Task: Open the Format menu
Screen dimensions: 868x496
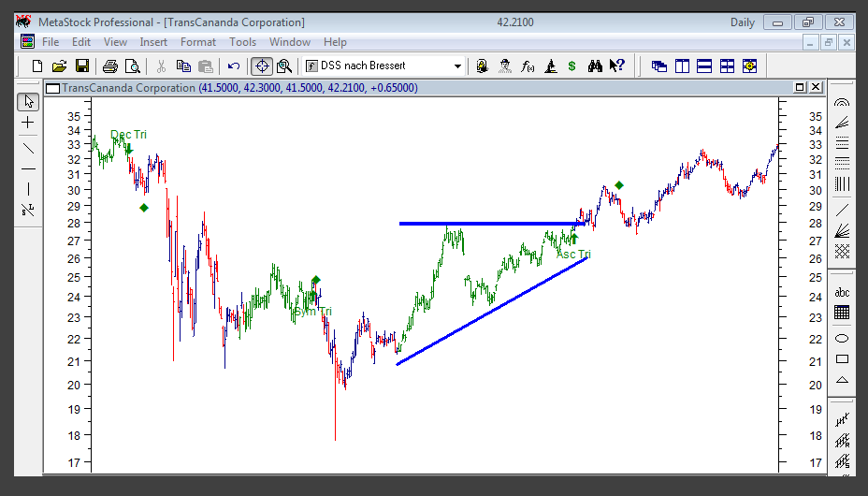Action: click(198, 42)
